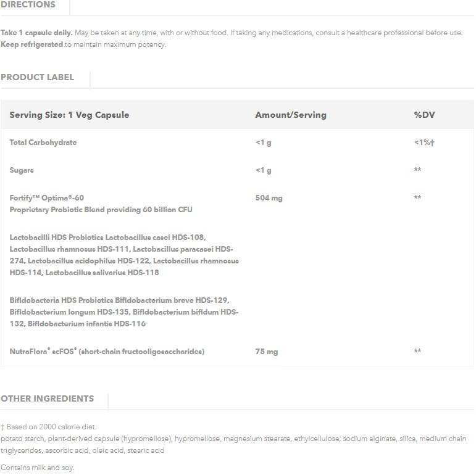
Task: Select the Sugars row label
Action: point(22,170)
